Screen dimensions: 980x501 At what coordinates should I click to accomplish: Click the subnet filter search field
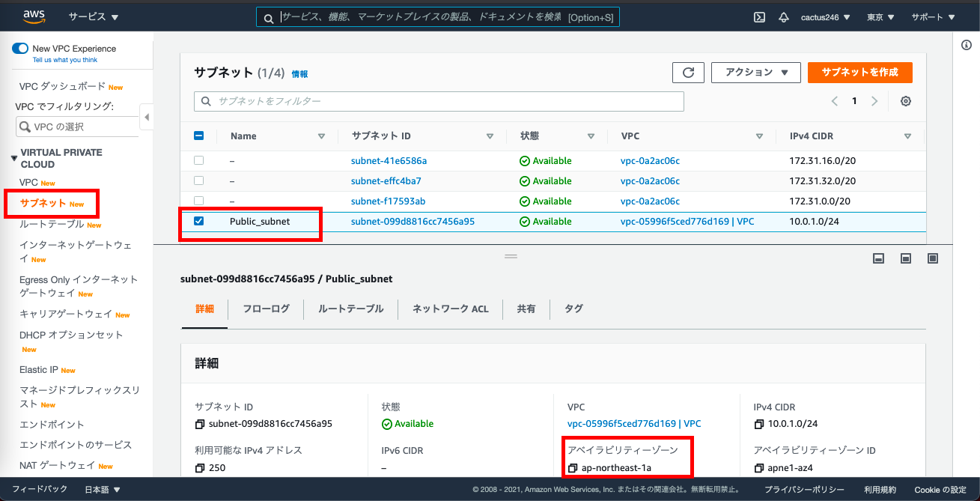(x=438, y=100)
